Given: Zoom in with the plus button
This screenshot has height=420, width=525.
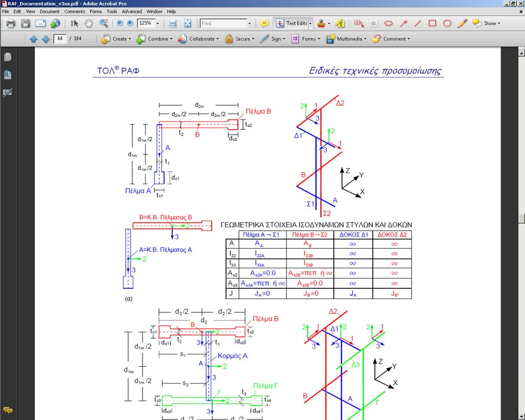Looking at the screenshot, I should (x=130, y=24).
